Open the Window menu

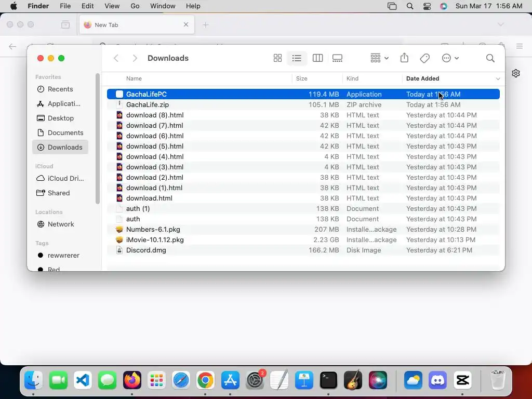tap(163, 6)
